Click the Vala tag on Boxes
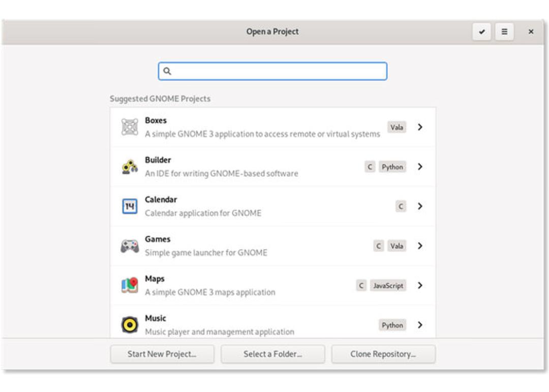This screenshot has width=549, height=392. click(x=396, y=127)
